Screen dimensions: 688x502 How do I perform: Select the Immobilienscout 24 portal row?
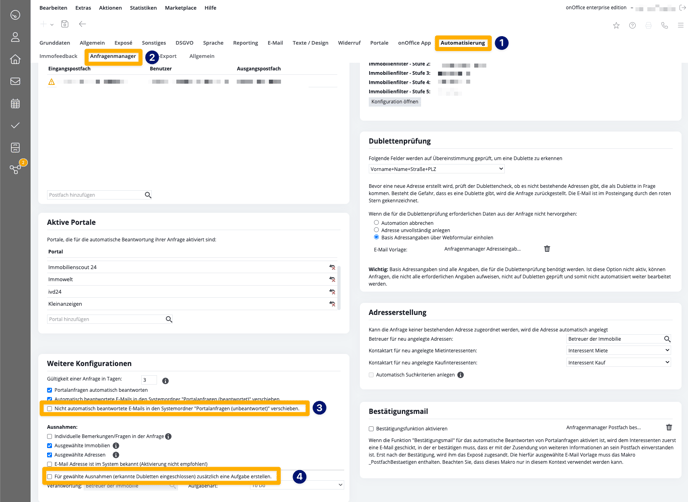point(191,267)
